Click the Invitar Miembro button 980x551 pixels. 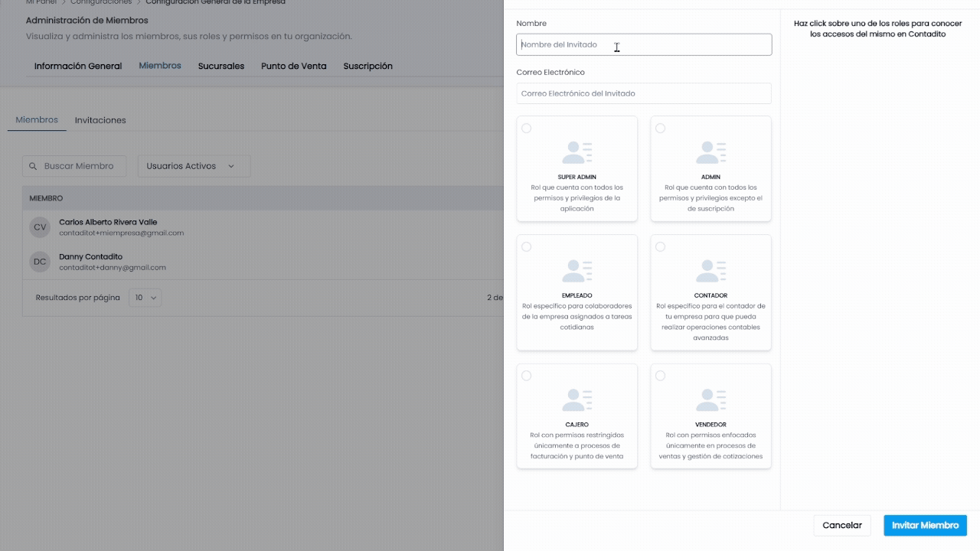[925, 526]
